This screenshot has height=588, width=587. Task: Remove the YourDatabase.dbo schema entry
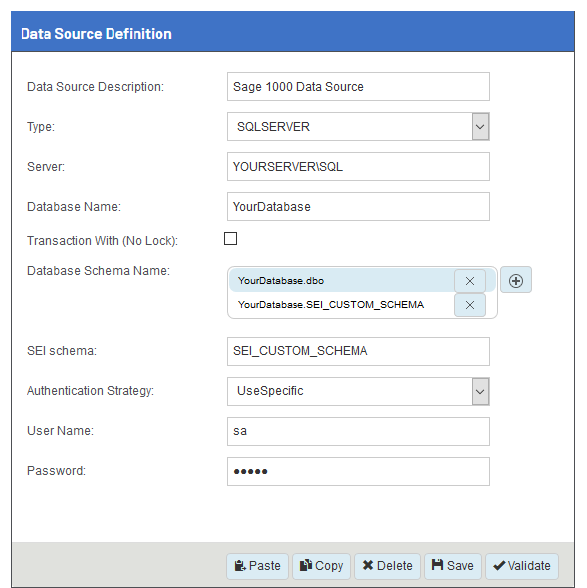470,281
